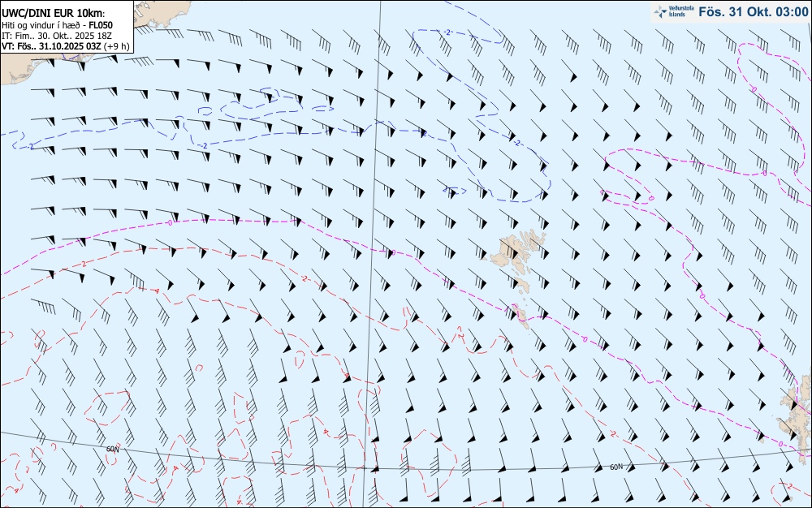This screenshot has width=812, height=508.
Task: Click the 'IT: Fim.. 30. Okt.. 2025 18Z' line
Action: 57,36
